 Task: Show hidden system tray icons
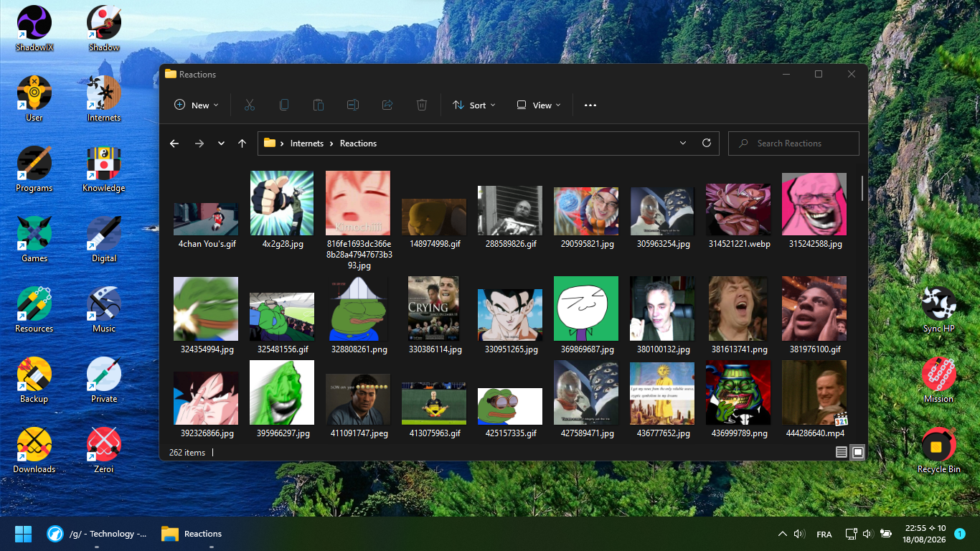coord(782,534)
